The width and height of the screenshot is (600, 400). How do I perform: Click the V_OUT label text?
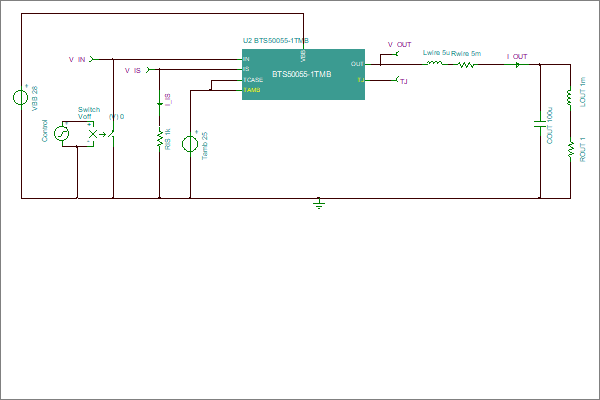[399, 45]
